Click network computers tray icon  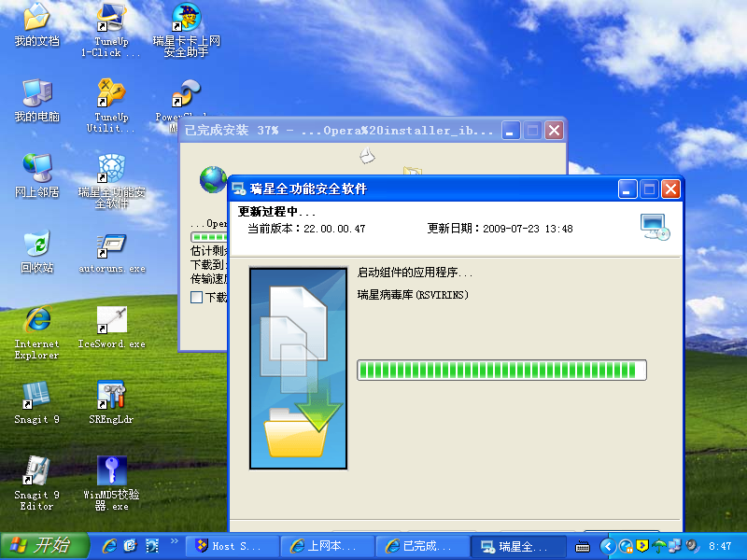tap(675, 546)
